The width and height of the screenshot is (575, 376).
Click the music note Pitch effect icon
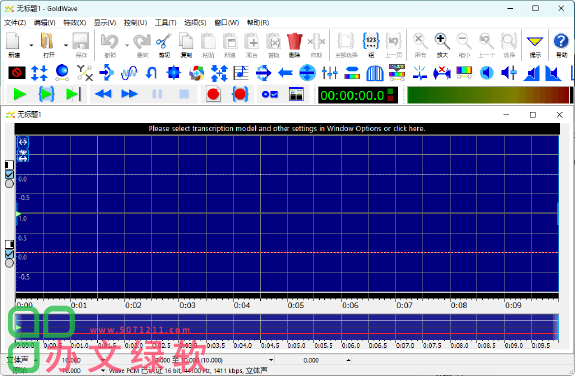pos(241,73)
